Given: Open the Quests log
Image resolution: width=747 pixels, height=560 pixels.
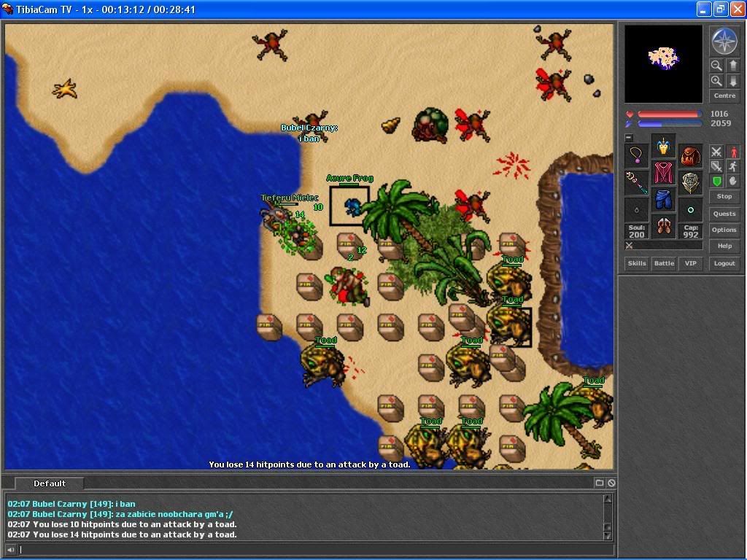Looking at the screenshot, I should coord(724,214).
